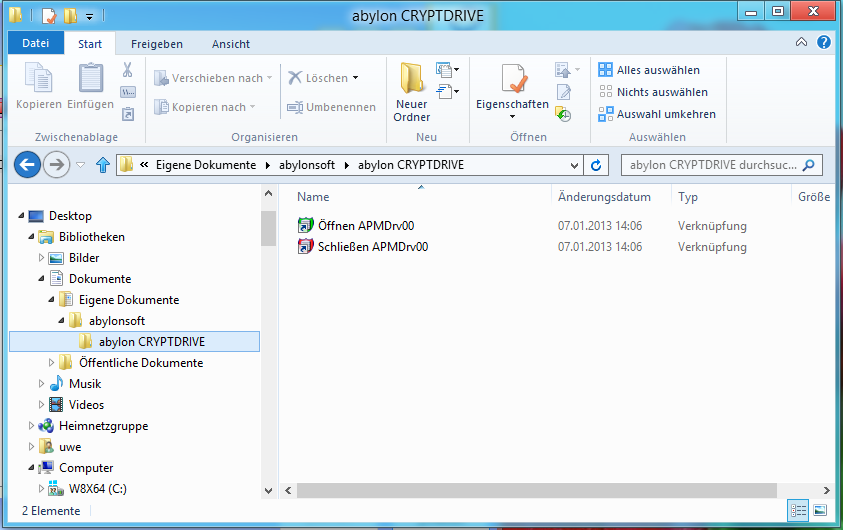This screenshot has height=530, width=843.
Task: Click the new item icon in the Neu group
Action: (447, 70)
